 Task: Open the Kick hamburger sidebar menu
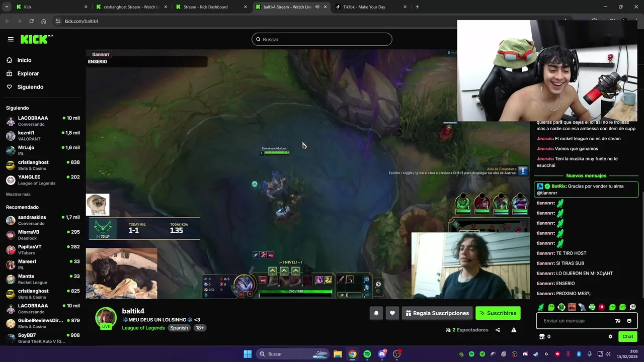point(11,39)
